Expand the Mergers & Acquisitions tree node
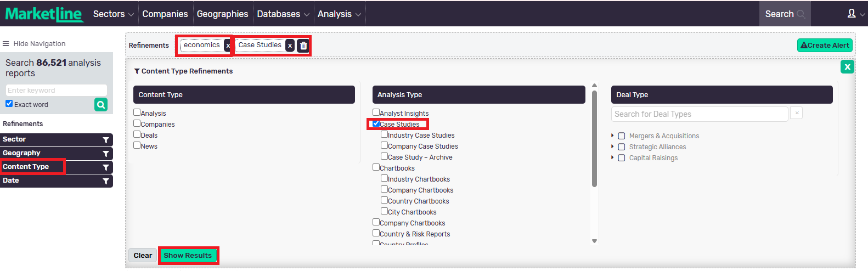Image resolution: width=868 pixels, height=271 pixels. coord(612,135)
